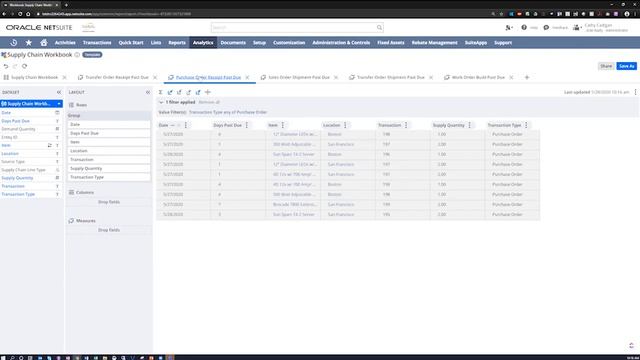Switch to Work Order Build Past Due tab
Image resolution: width=640 pixels, height=360 pixels.
click(478, 77)
